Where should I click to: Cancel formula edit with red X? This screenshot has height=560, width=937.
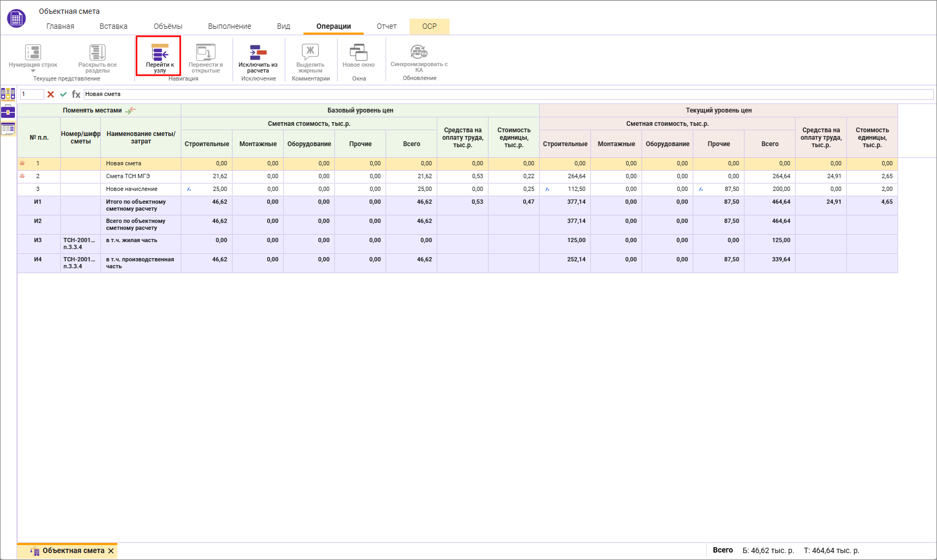pos(51,94)
